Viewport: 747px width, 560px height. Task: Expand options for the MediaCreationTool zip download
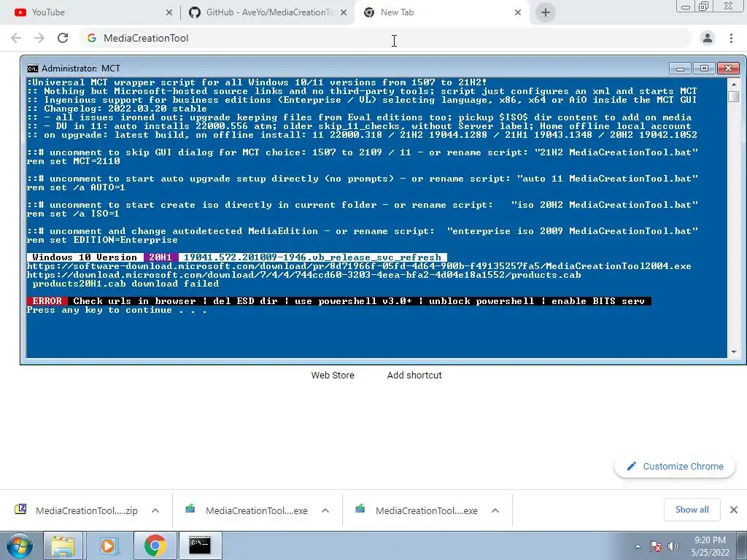coord(155,510)
